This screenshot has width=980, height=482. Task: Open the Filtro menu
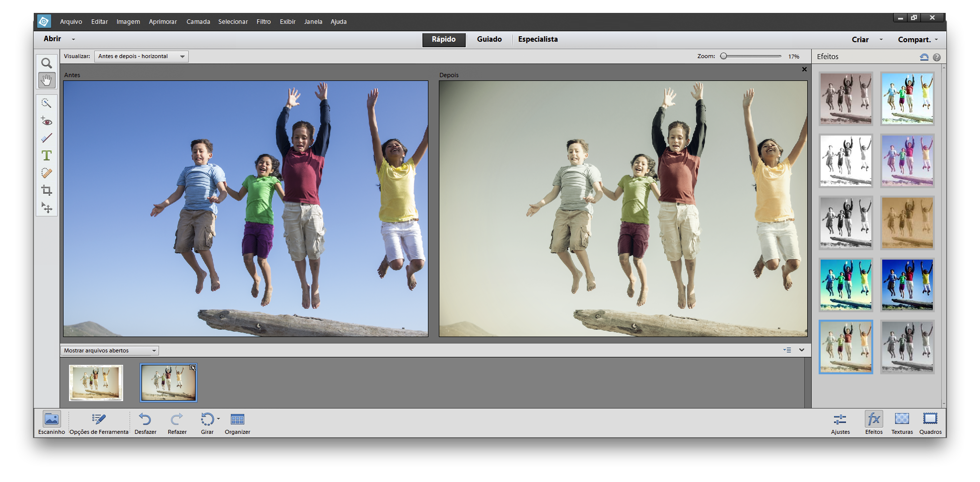(x=264, y=22)
